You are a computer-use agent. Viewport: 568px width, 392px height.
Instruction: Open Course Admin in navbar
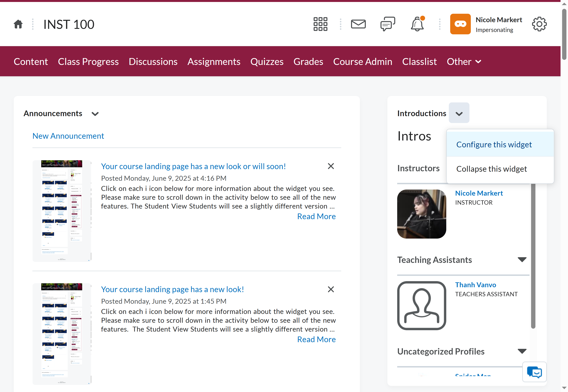(x=362, y=62)
